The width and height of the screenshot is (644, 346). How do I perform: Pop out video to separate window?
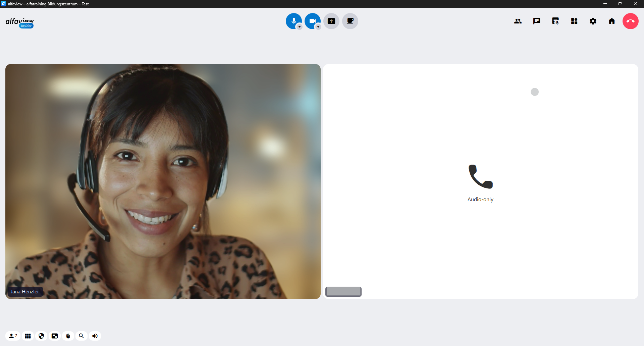pyautogui.click(x=55, y=336)
